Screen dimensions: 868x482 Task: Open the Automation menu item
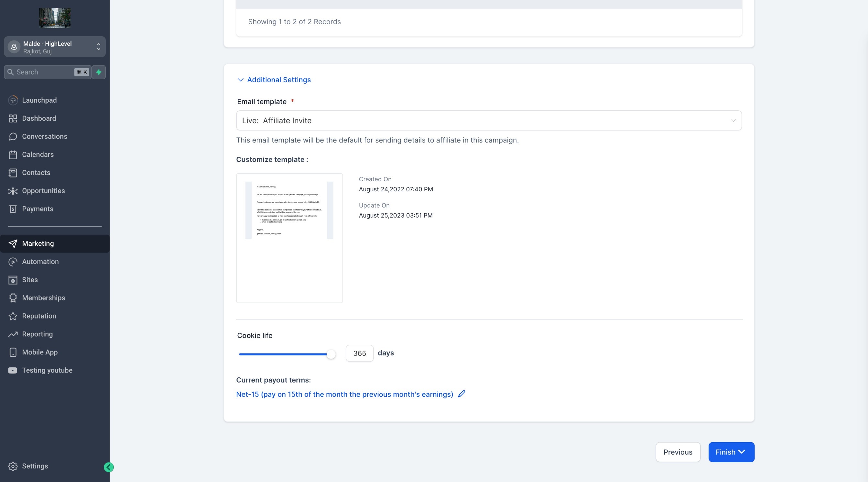point(40,262)
